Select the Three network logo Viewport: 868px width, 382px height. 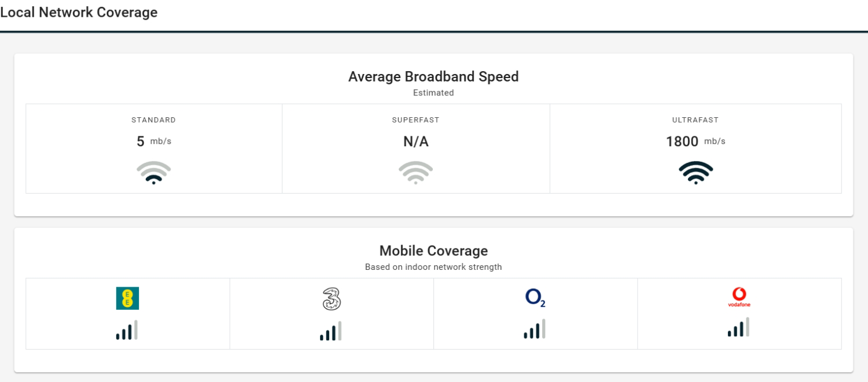point(331,298)
